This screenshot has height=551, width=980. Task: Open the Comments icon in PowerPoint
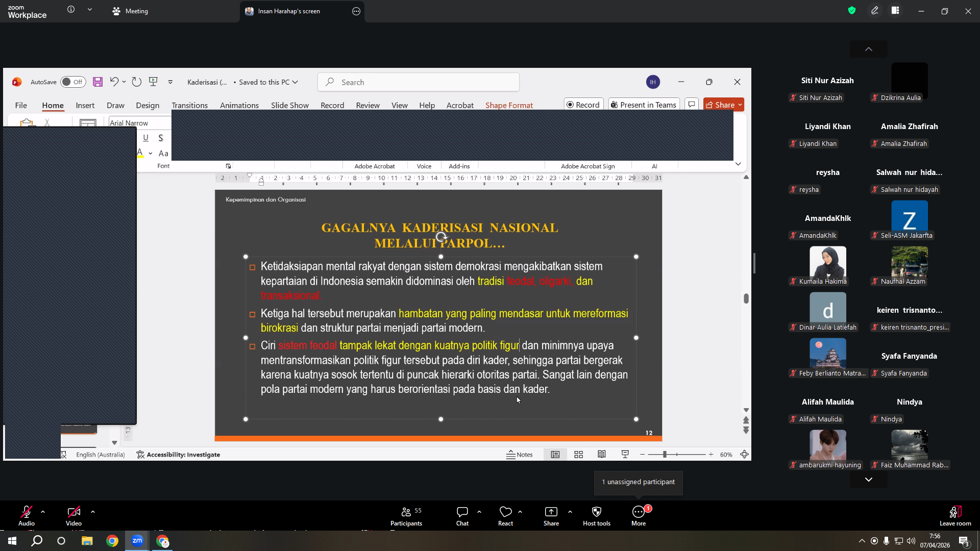click(x=692, y=105)
